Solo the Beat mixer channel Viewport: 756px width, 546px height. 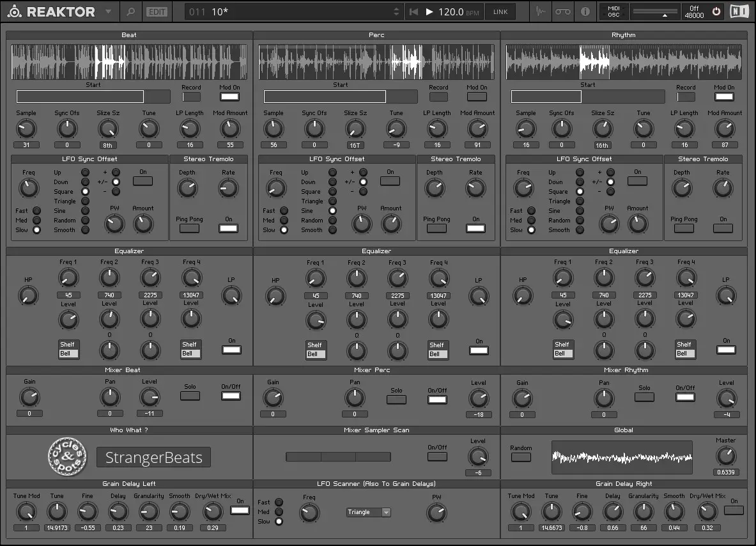pyautogui.click(x=190, y=396)
